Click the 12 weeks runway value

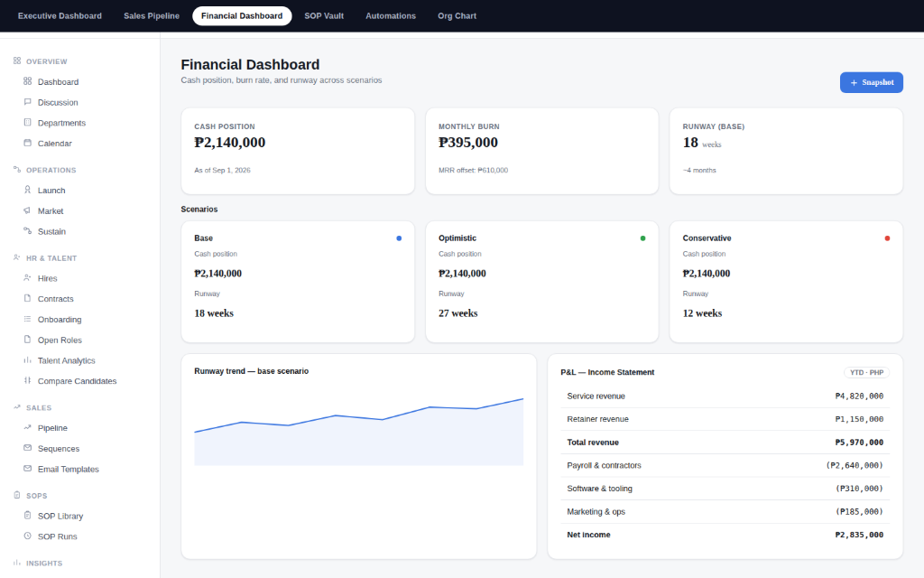click(x=702, y=313)
